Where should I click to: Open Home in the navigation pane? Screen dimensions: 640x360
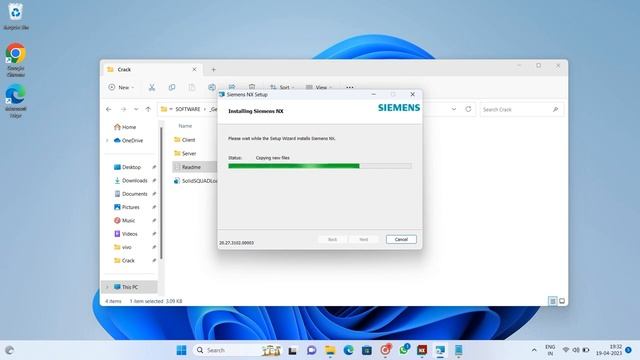129,127
